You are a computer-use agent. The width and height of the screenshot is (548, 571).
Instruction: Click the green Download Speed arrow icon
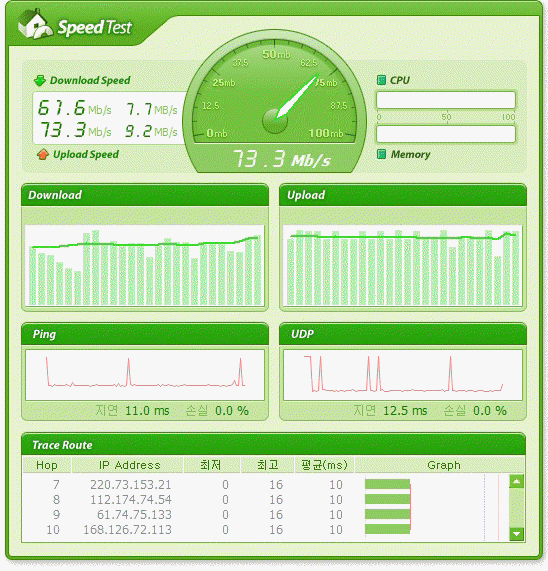coord(40,80)
